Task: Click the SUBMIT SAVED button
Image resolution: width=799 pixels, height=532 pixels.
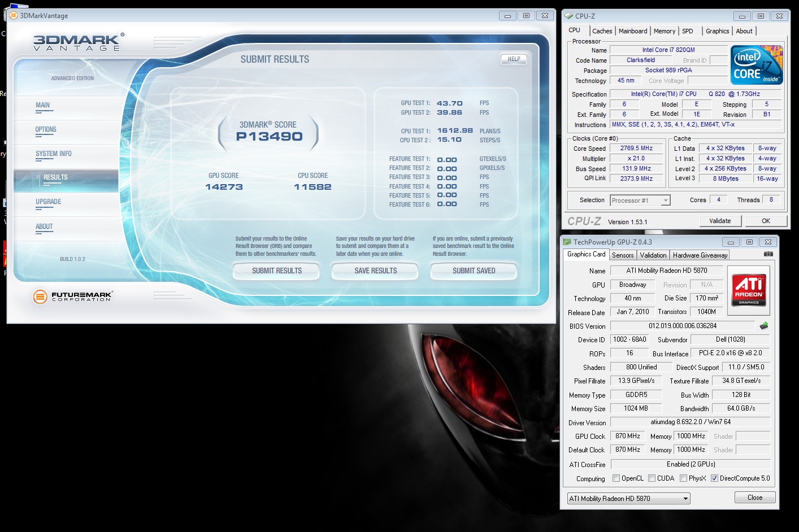Action: point(474,271)
